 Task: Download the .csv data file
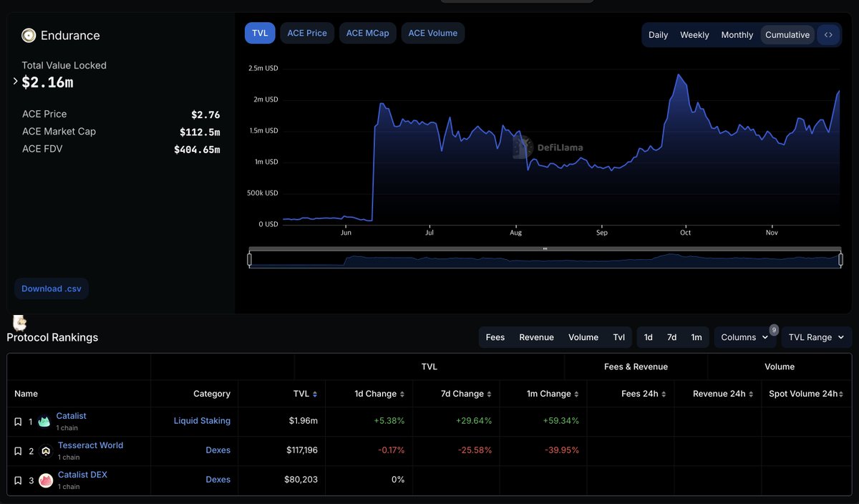coord(52,289)
